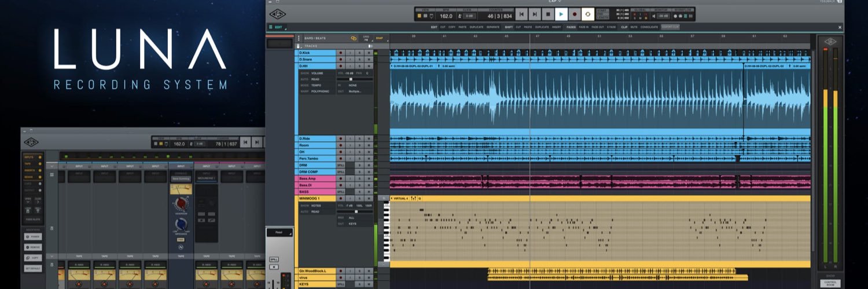Adjust the MINIMOOG 1 volume slider
868x289 pixels.
pos(355,211)
